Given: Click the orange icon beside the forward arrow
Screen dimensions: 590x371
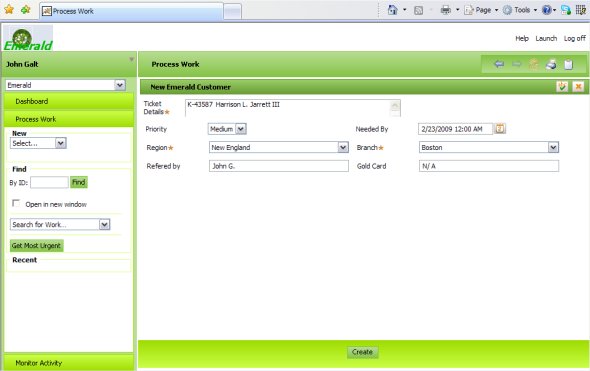Looking at the screenshot, I should (534, 64).
